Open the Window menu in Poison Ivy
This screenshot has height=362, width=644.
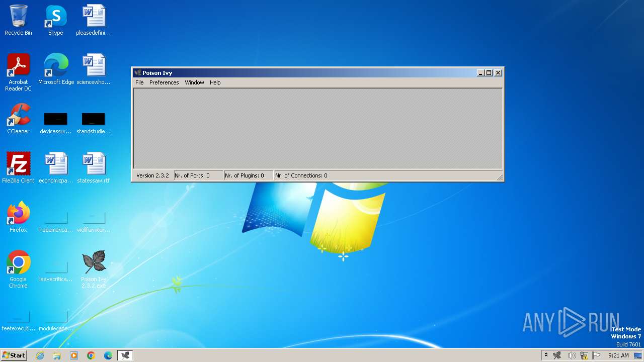[194, 82]
